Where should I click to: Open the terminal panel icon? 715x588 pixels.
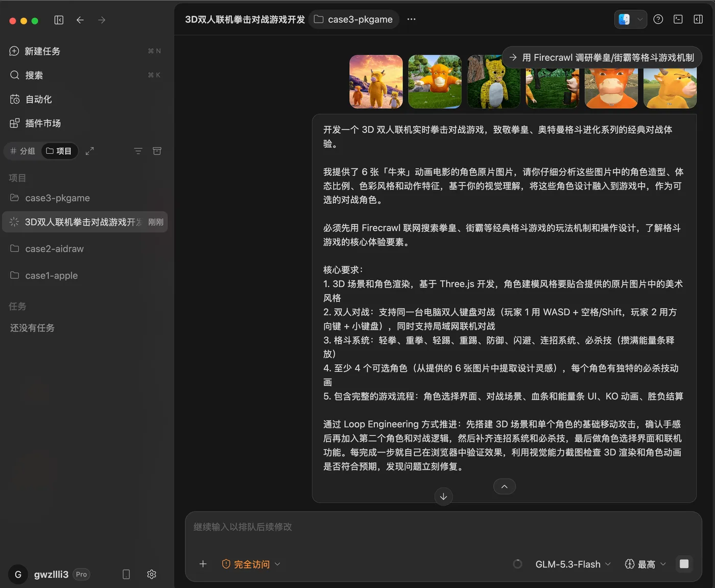(x=678, y=19)
